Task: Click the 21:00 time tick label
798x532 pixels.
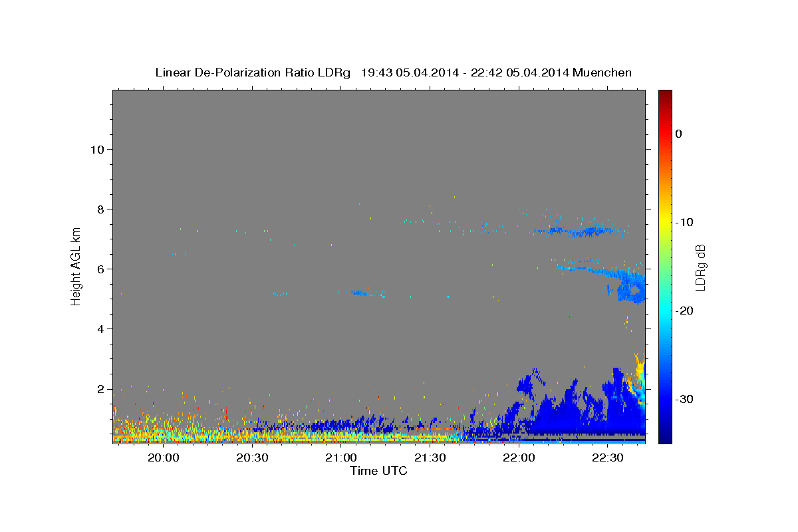Action: coord(341,458)
